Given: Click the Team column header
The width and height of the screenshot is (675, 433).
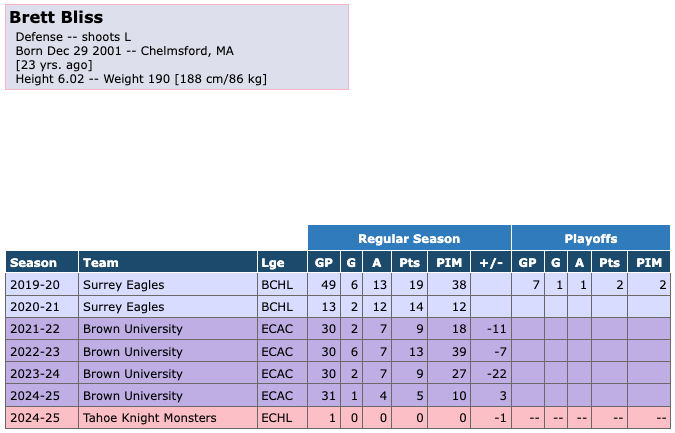Looking at the screenshot, I should [x=101, y=263].
